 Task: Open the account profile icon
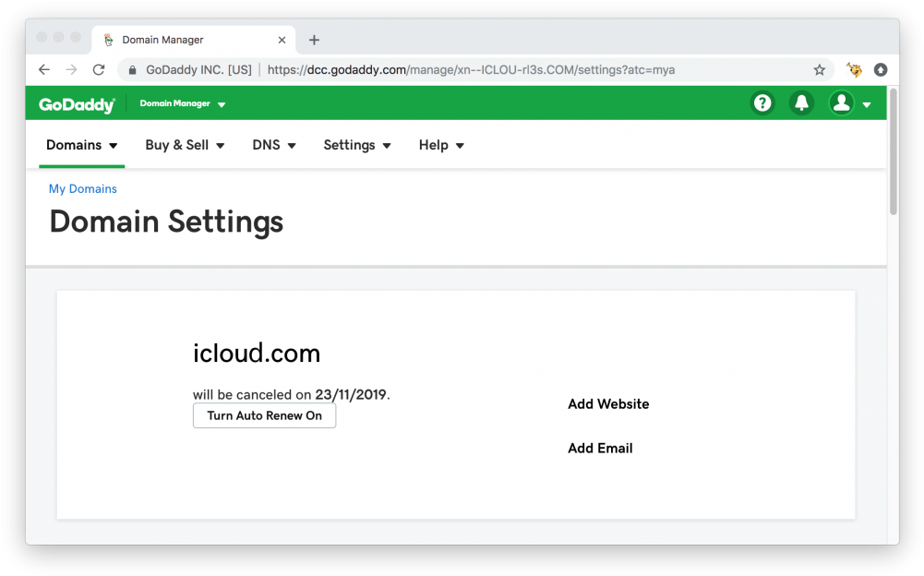pyautogui.click(x=841, y=103)
